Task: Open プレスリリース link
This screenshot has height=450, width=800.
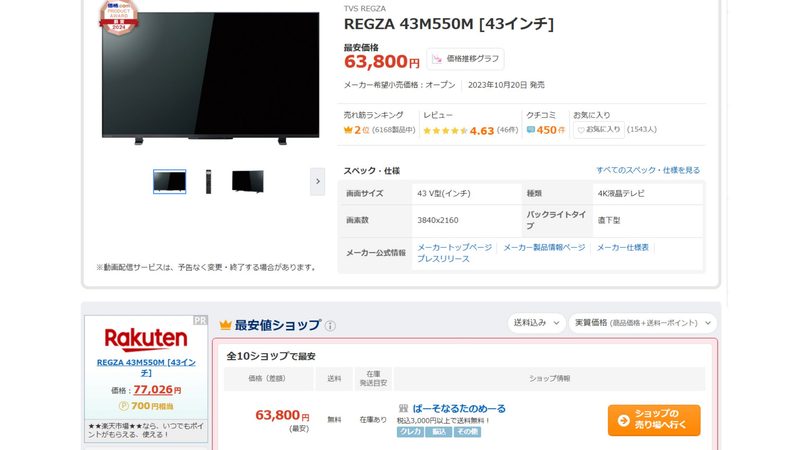Action: (x=443, y=259)
